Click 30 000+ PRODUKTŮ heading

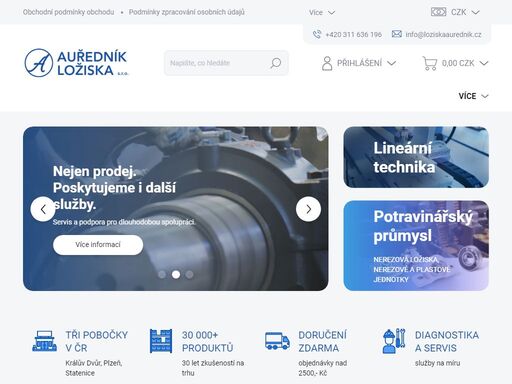click(207, 341)
